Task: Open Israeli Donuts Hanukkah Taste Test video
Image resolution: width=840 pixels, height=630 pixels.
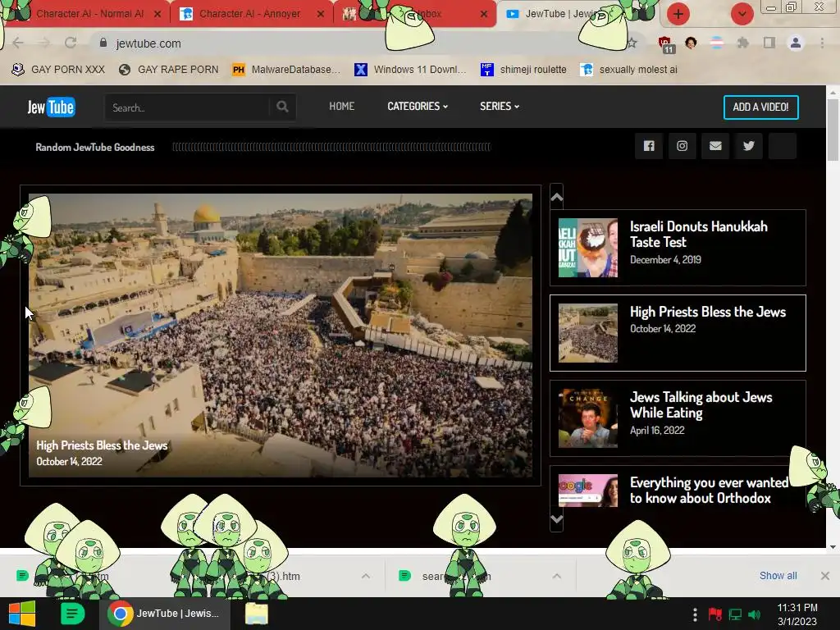Action: pos(678,248)
